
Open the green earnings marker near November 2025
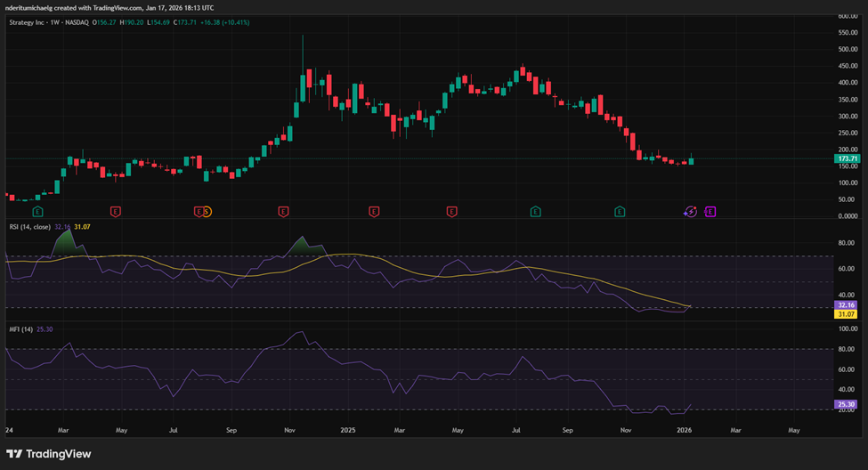click(620, 212)
